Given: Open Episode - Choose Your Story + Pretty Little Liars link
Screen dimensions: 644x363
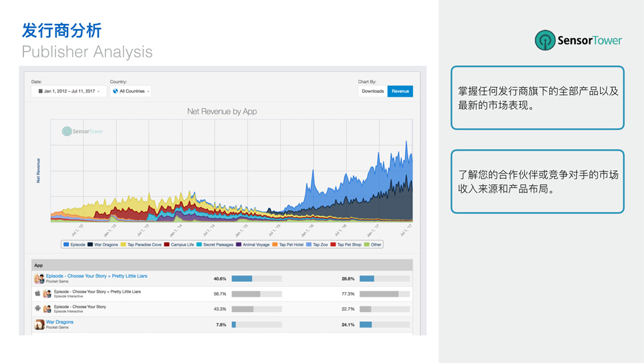Looking at the screenshot, I should [97, 276].
